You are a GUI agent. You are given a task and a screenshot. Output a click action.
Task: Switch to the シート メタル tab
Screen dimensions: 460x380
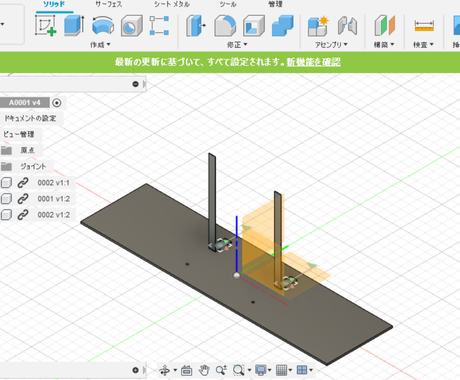click(x=172, y=4)
